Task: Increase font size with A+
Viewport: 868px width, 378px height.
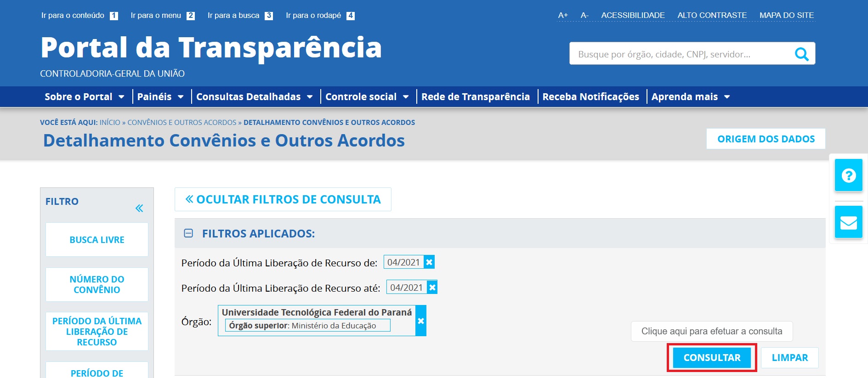Action: 563,15
